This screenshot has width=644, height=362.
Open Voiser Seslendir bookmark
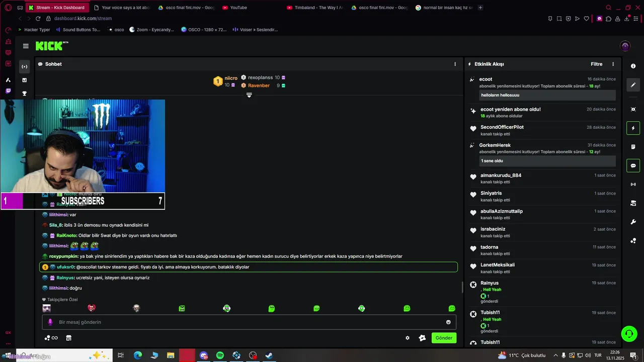[256, 30]
